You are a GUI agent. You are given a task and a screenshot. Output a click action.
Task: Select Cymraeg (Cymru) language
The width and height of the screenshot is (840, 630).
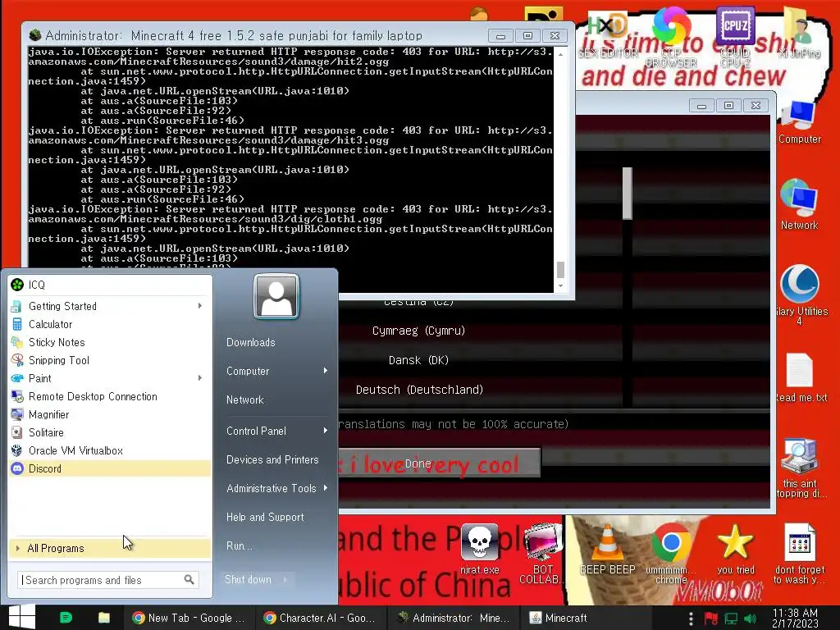(418, 331)
